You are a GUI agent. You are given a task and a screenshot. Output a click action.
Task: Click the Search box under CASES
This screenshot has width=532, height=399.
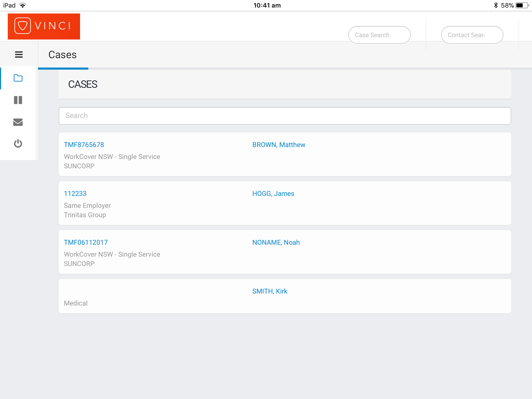pos(285,116)
